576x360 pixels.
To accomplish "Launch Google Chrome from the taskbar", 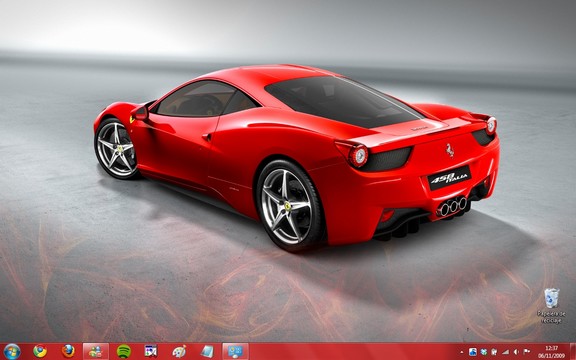I will 40,352.
